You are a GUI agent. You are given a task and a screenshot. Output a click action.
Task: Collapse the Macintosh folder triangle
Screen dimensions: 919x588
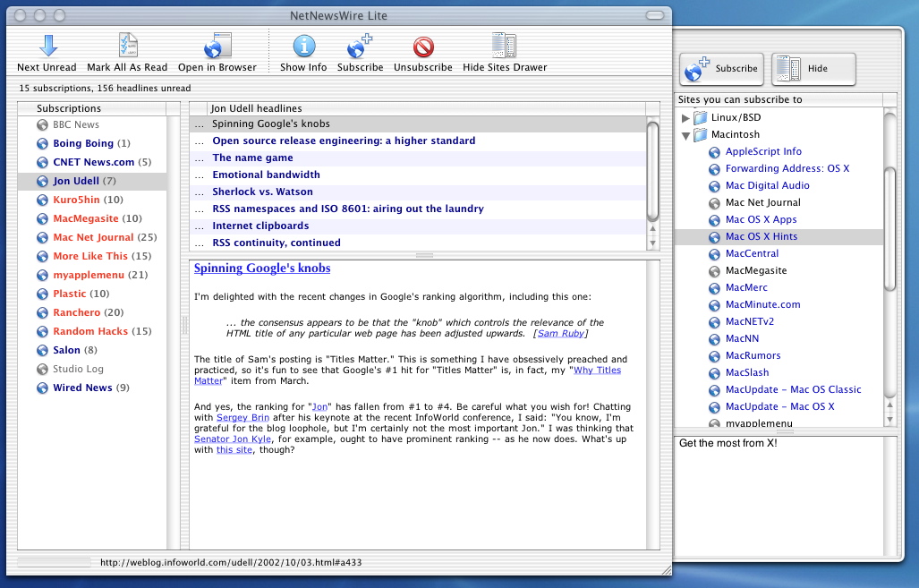click(685, 135)
